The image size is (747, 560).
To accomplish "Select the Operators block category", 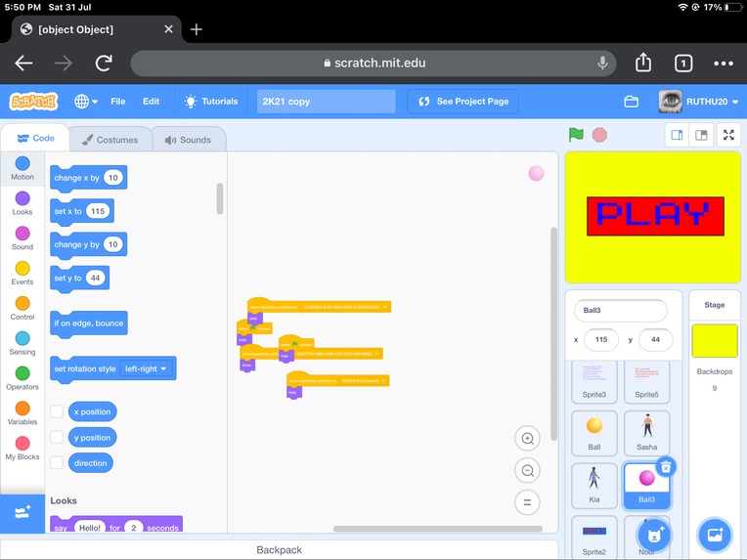I will [22, 378].
